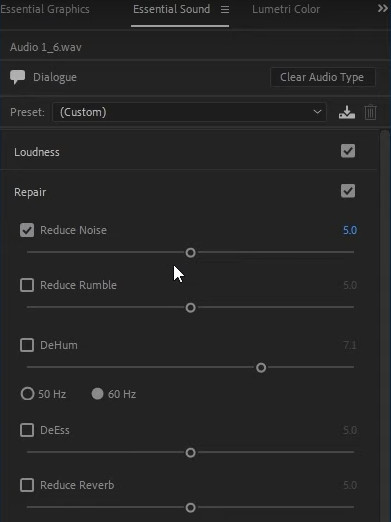Click the Audio 1_6.wav clip name

[x=46, y=47]
